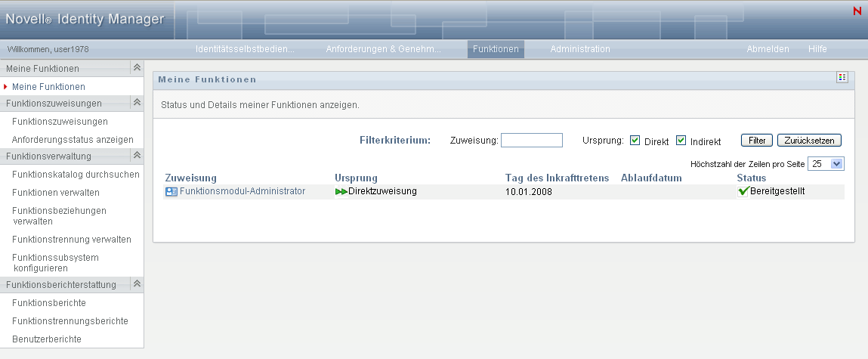The height and width of the screenshot is (359, 868).
Task: Switch to the Administration tab
Action: coord(579,49)
